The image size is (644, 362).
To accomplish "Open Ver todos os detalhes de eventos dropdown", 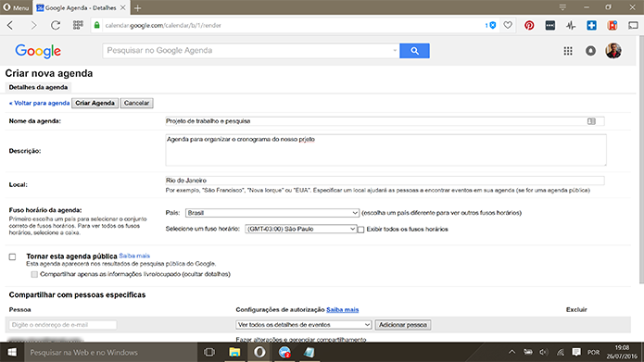I will click(x=304, y=325).
